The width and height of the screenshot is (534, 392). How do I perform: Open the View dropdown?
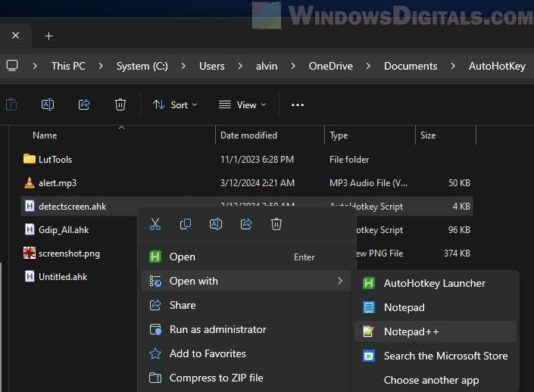[242, 104]
